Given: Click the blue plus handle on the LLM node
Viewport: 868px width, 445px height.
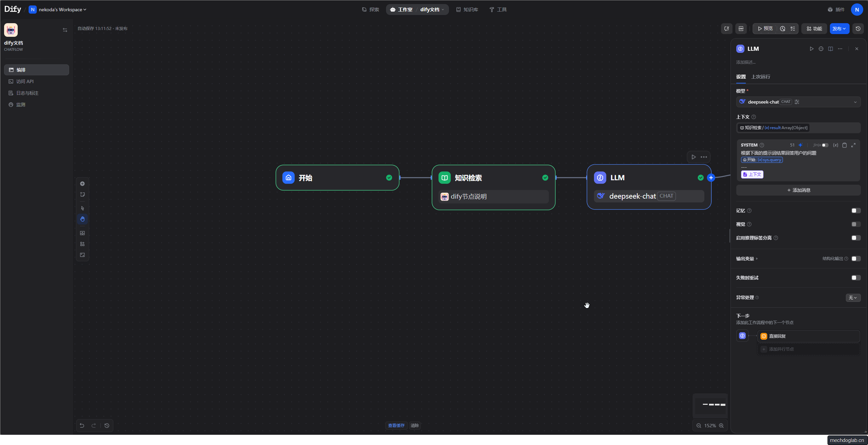Looking at the screenshot, I should (x=711, y=178).
